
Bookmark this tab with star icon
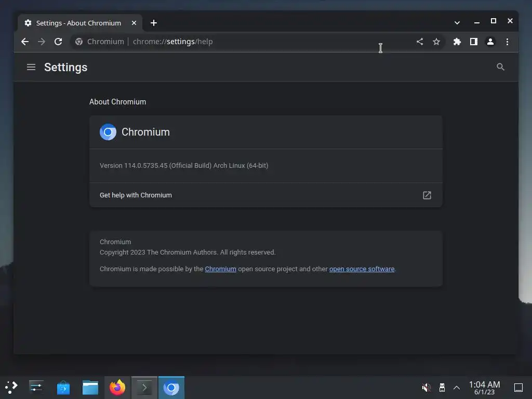pyautogui.click(x=436, y=42)
